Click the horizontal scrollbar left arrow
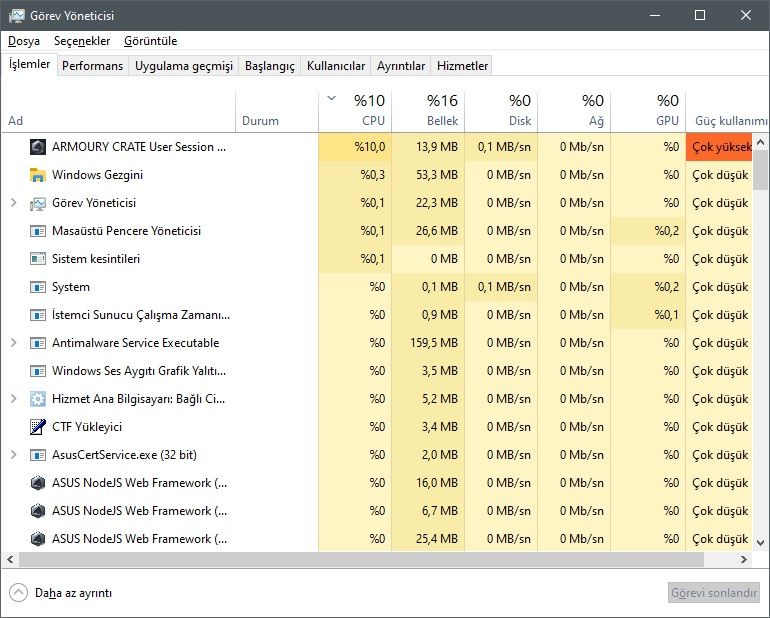Image resolution: width=770 pixels, height=618 pixels. [10, 559]
